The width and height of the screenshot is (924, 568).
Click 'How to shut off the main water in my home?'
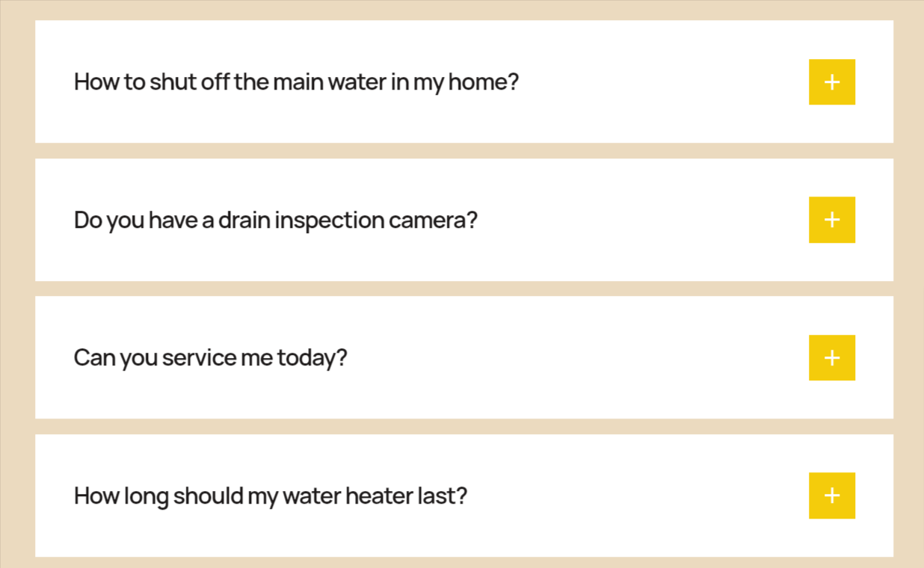(x=297, y=82)
